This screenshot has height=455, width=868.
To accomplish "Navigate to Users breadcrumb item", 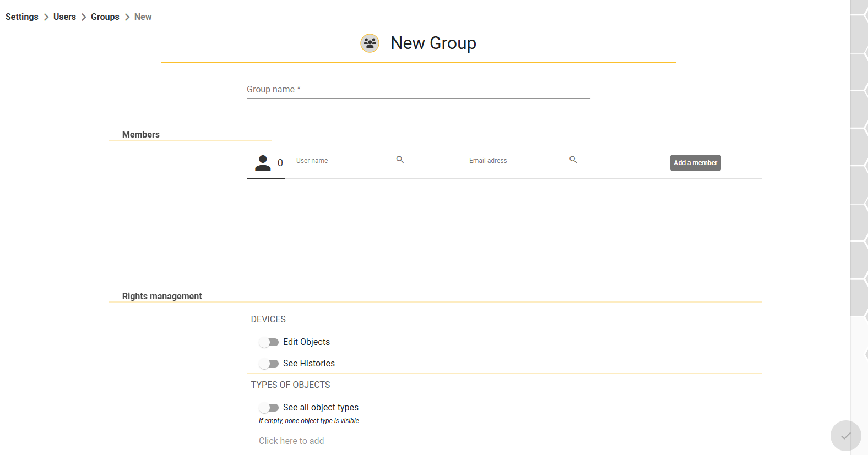I will point(64,17).
